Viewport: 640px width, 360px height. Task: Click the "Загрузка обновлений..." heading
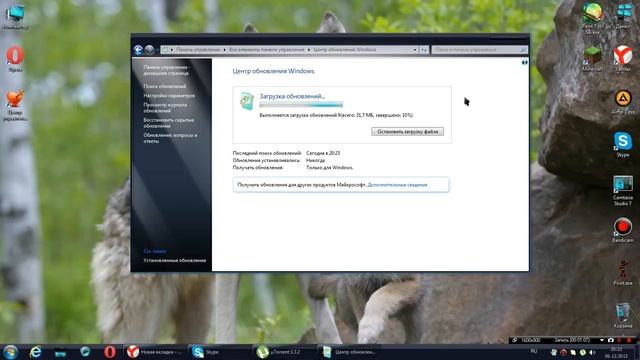click(x=292, y=96)
